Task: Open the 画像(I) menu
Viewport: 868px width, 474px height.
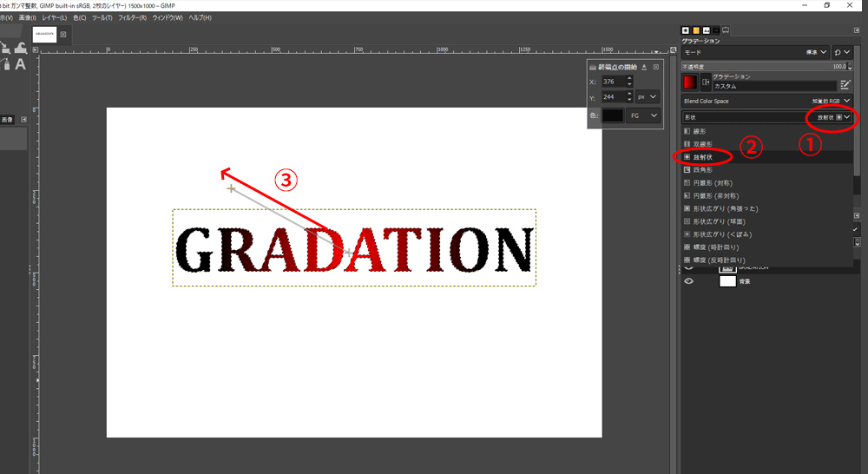Action: coord(28,17)
